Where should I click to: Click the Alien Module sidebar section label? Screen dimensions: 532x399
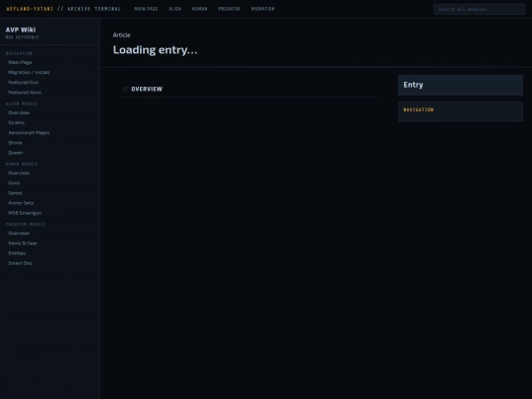click(22, 103)
